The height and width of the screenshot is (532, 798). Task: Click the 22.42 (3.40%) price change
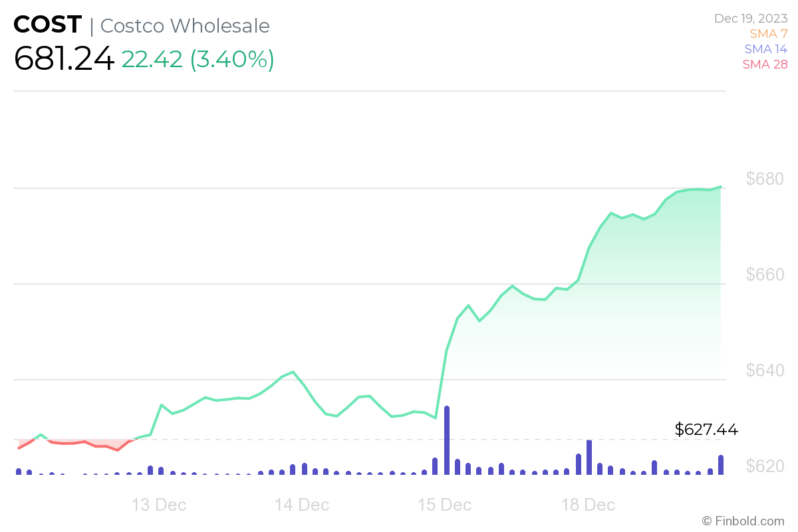click(x=198, y=60)
